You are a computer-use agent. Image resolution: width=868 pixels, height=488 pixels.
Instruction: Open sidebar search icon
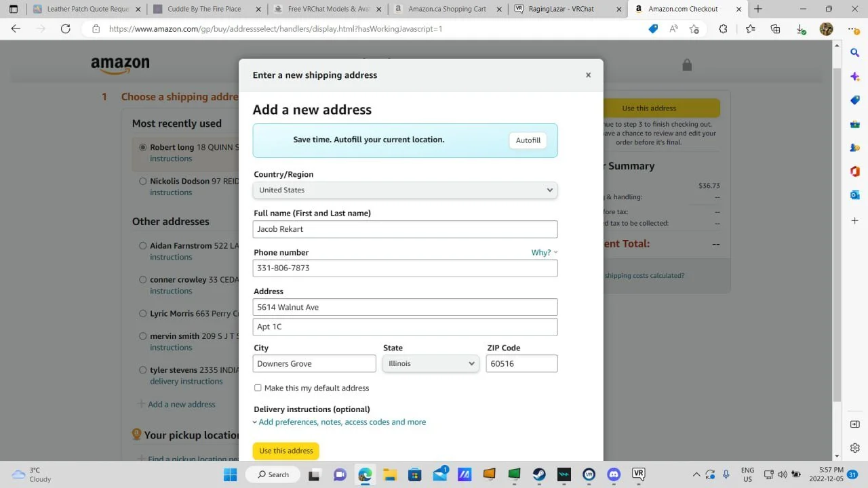854,52
